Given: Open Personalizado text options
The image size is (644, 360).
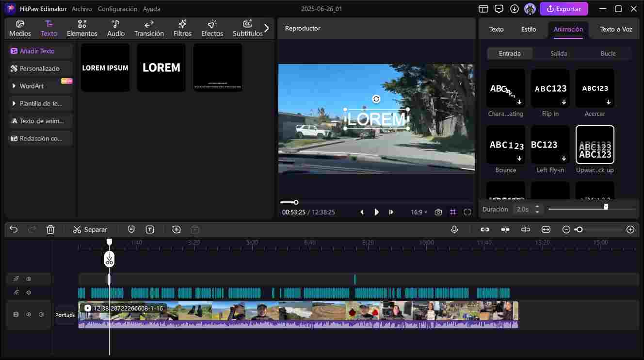Looking at the screenshot, I should pos(40,68).
